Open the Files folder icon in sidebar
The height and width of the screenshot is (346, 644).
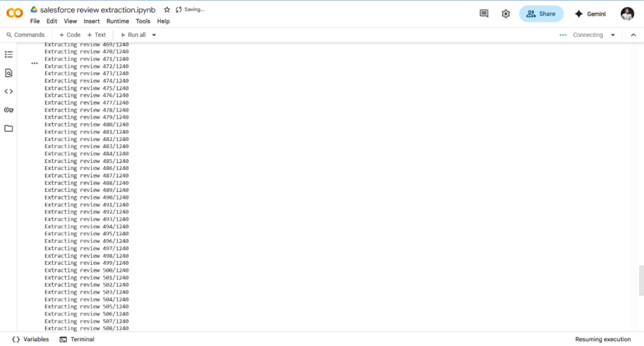9,128
